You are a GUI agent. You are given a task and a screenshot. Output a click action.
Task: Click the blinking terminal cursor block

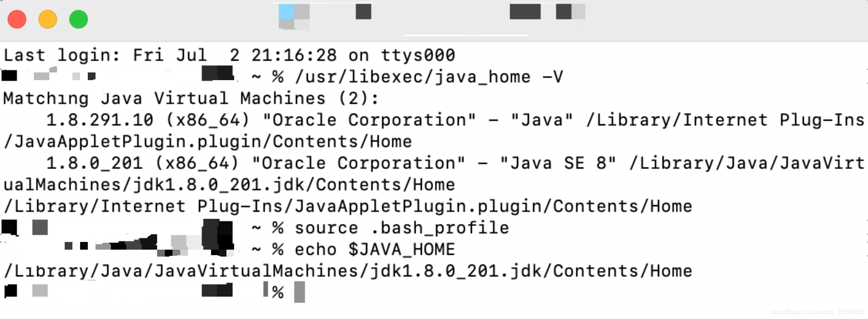point(300,292)
